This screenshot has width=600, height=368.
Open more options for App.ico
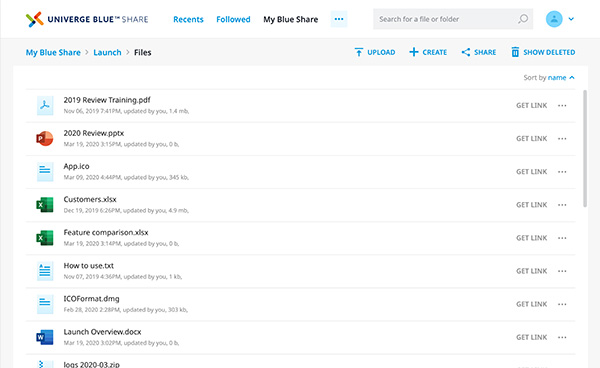point(562,172)
